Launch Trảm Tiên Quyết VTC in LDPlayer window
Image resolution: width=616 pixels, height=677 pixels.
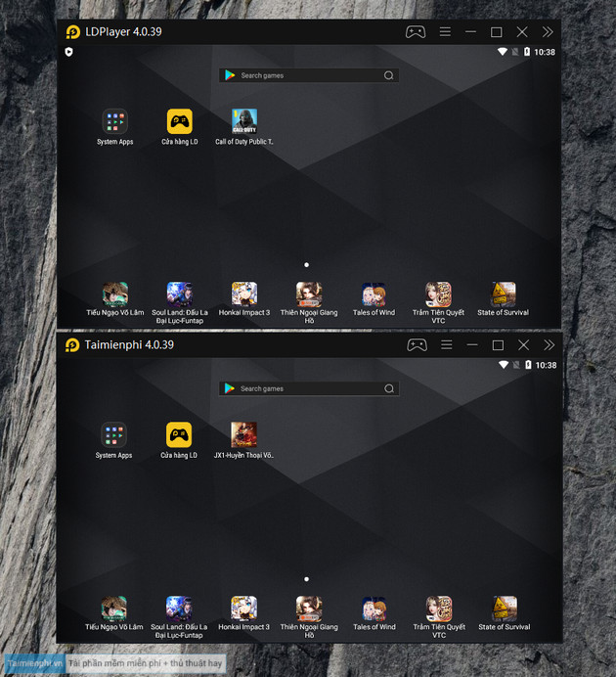[438, 302]
